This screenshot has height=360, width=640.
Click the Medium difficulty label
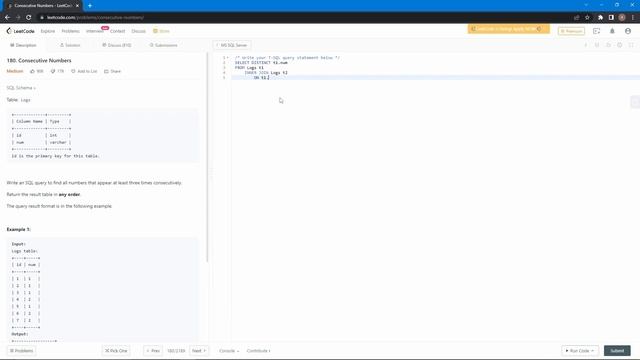(x=15, y=71)
